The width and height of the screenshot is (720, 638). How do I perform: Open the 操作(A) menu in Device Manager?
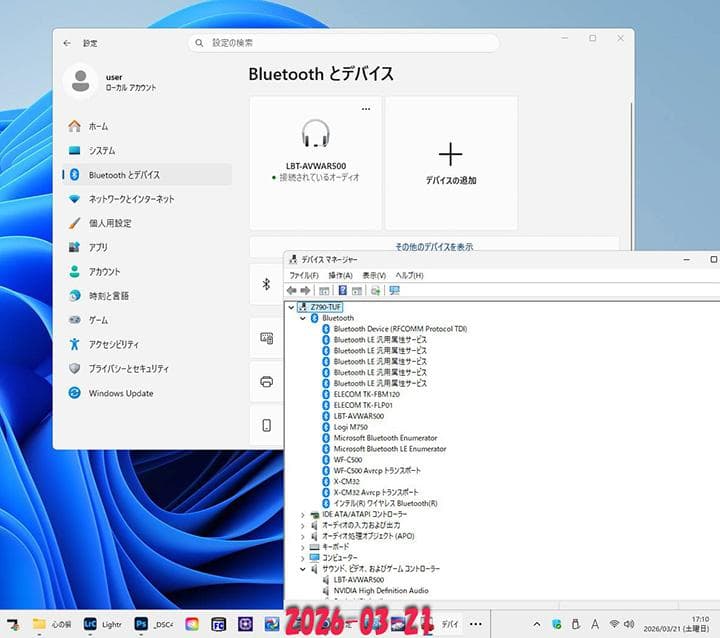(340, 275)
